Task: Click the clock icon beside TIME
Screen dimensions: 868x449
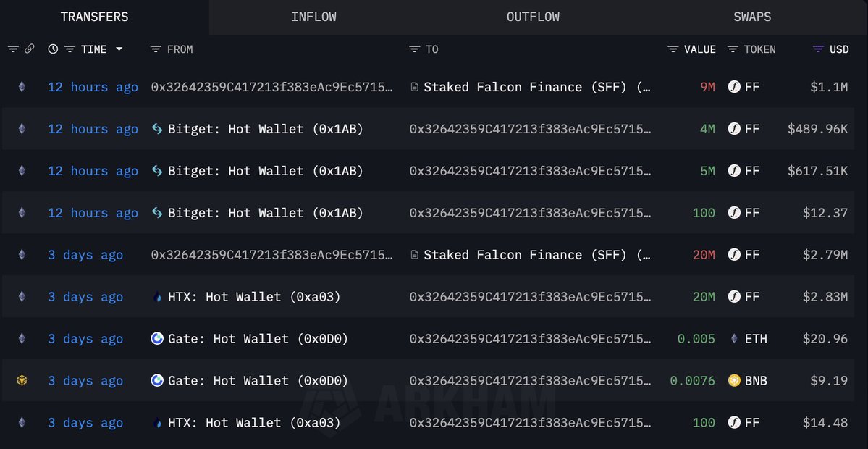Action: tap(53, 49)
